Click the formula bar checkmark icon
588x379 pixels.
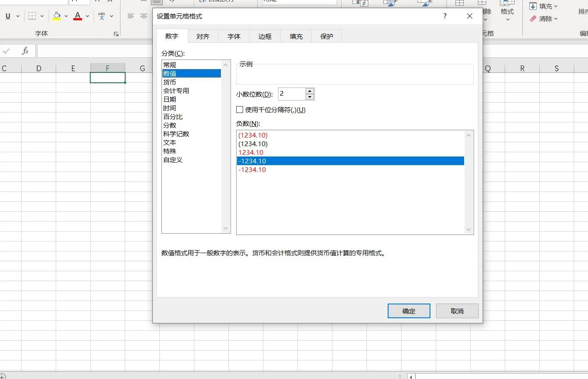[6, 51]
